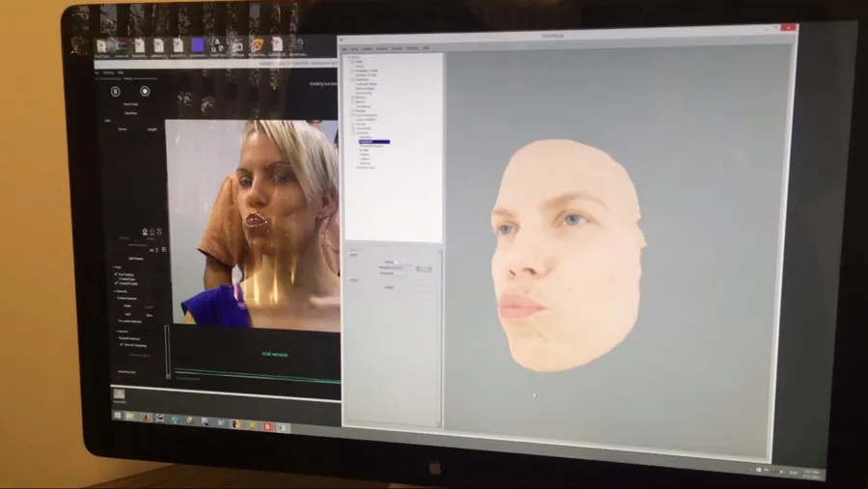Viewport: 868px width, 489px height.
Task: Toggle the checked network streaming checkbox
Action: pyautogui.click(x=121, y=343)
